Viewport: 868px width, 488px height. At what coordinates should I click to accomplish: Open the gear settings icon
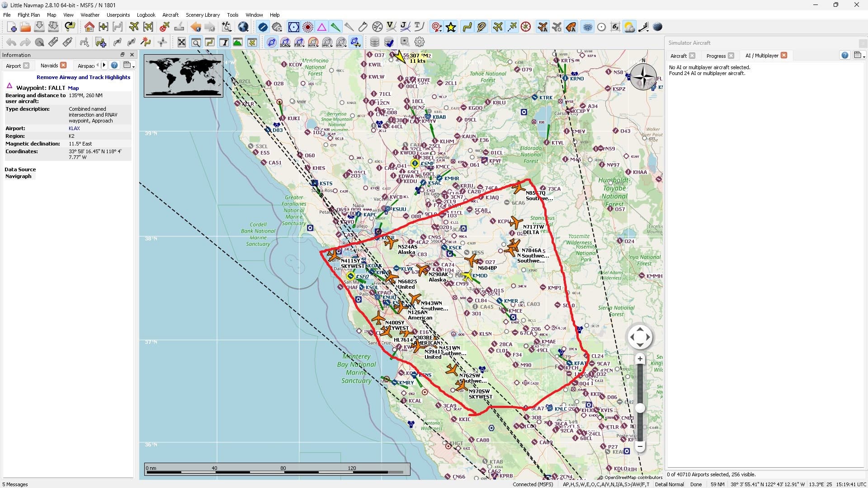[x=420, y=42]
